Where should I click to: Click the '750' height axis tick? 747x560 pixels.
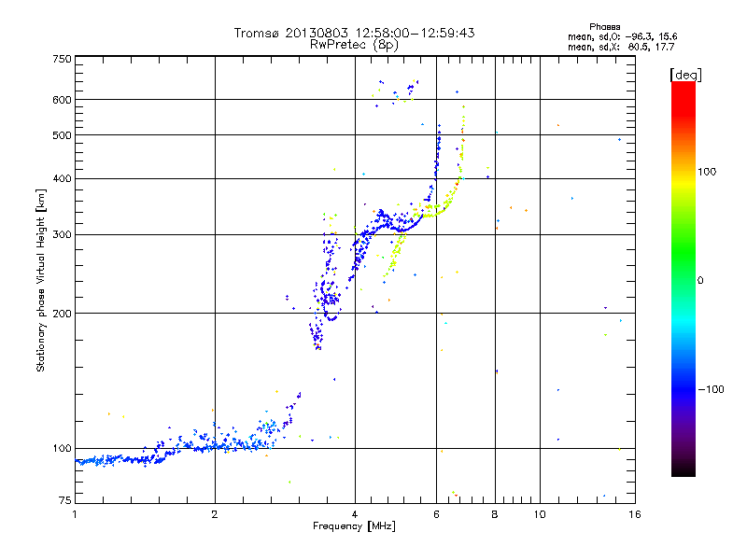(62, 59)
